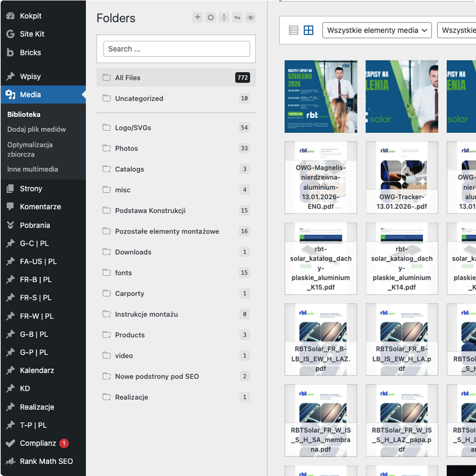Expand the Catalogs folder tree

(x=107, y=169)
